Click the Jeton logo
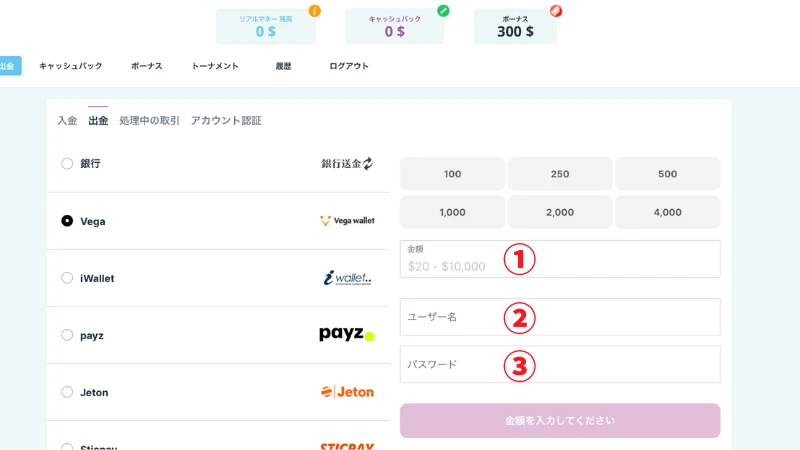The image size is (800, 450). pos(347,392)
